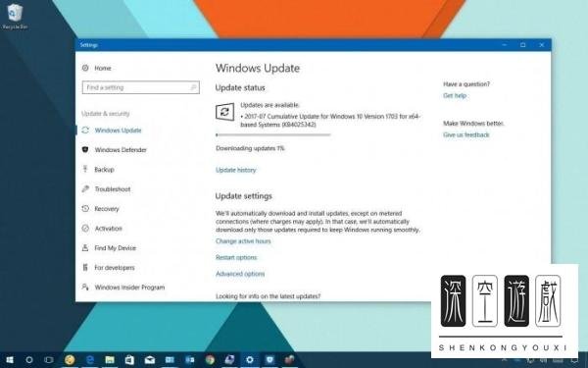
Task: Click the 'Update settings' heading
Action: point(244,196)
